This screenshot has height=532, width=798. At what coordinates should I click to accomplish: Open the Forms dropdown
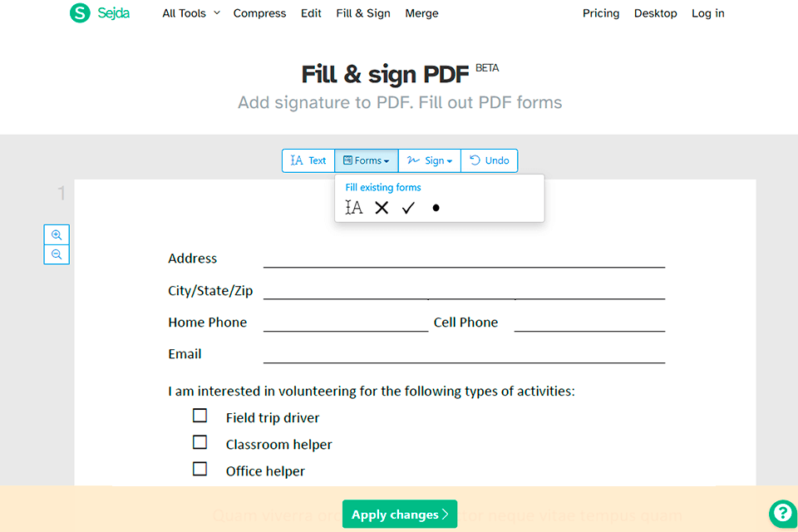pos(366,160)
